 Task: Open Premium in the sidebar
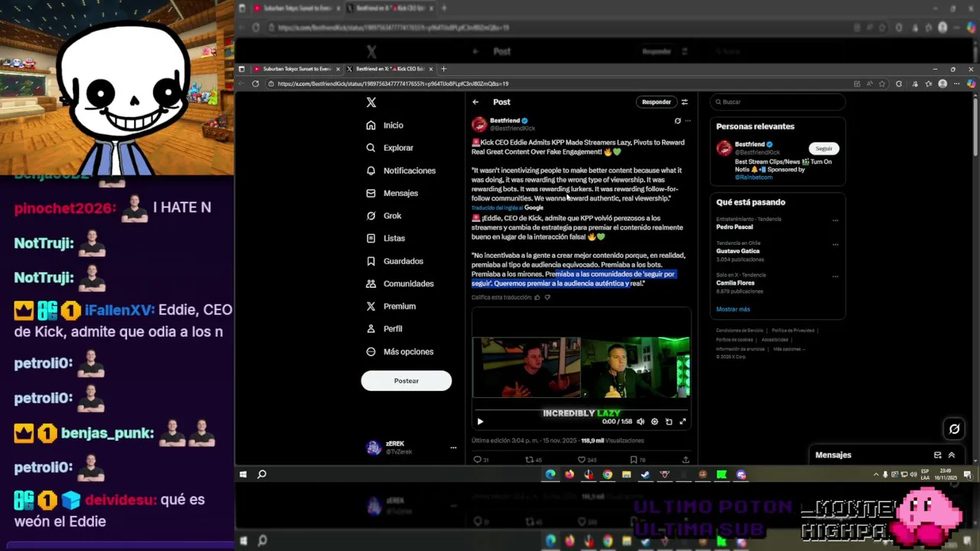point(390,306)
